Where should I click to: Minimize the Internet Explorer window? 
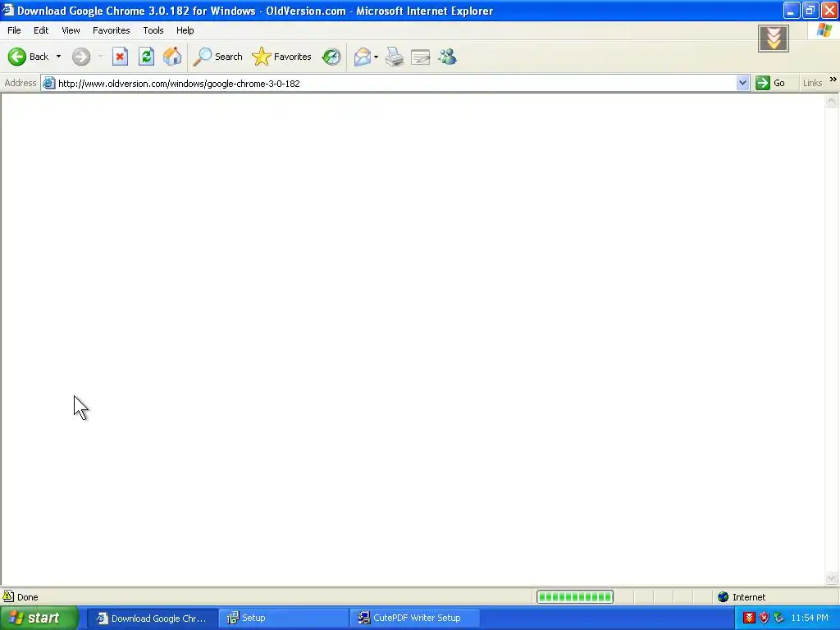coord(792,10)
